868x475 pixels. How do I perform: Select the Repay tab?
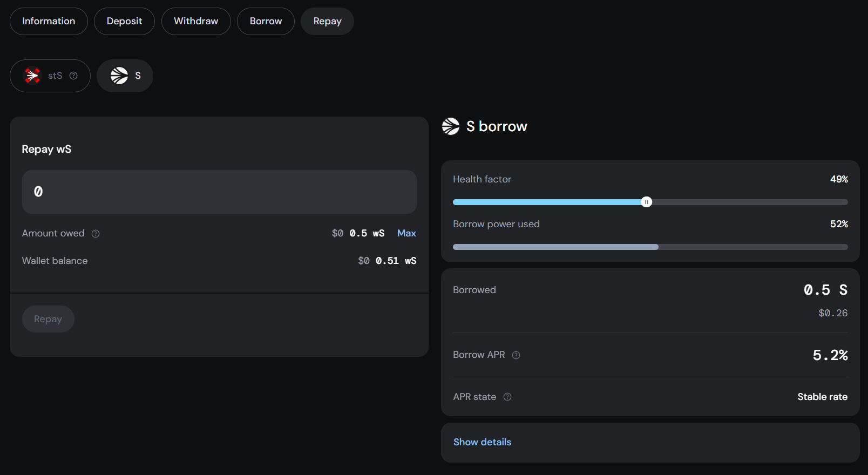pyautogui.click(x=327, y=22)
